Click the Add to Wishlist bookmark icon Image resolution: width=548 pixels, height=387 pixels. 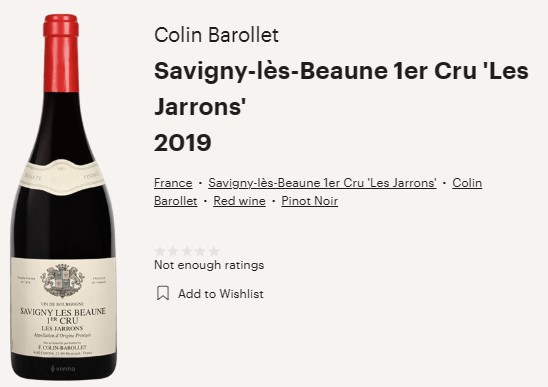[x=163, y=293]
